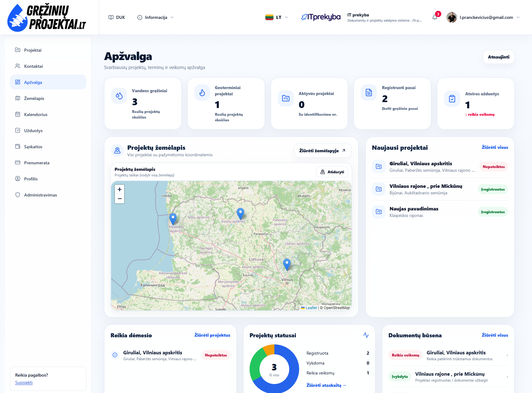
Task: Click the Registruota status row
Action: (x=338, y=353)
